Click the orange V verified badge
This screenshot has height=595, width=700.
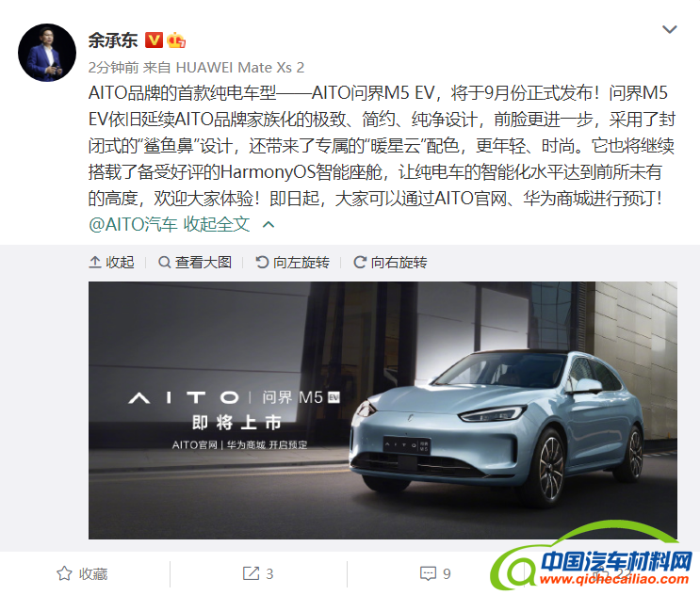coord(154,40)
